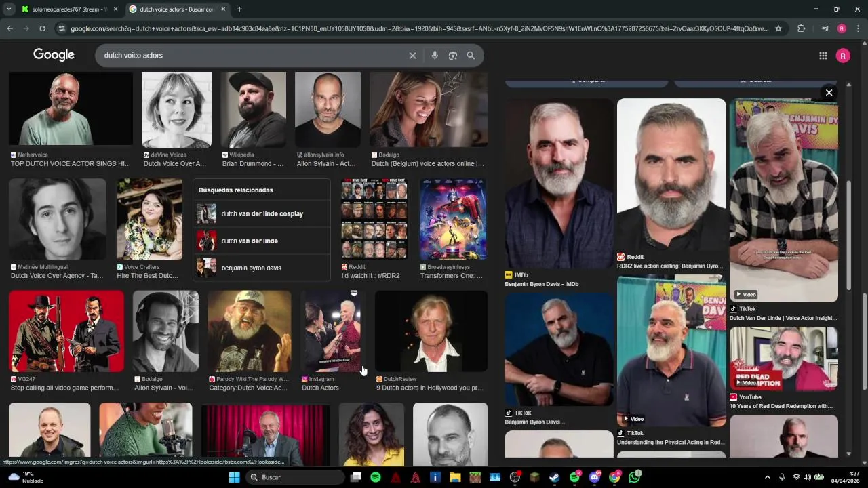
Task: Go back to the previous page
Action: (9, 28)
